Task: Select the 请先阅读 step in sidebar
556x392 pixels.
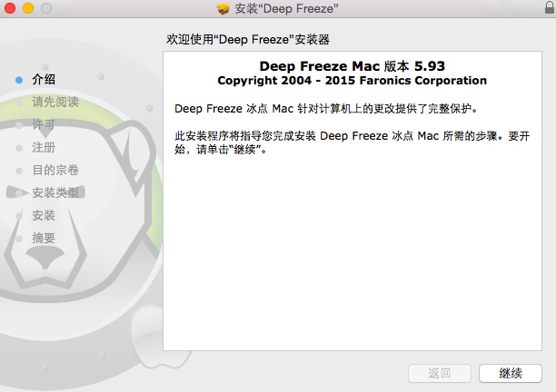Action: 55,102
